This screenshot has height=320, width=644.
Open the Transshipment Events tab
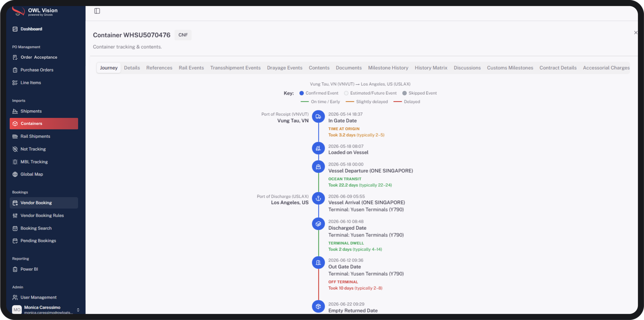click(x=235, y=68)
